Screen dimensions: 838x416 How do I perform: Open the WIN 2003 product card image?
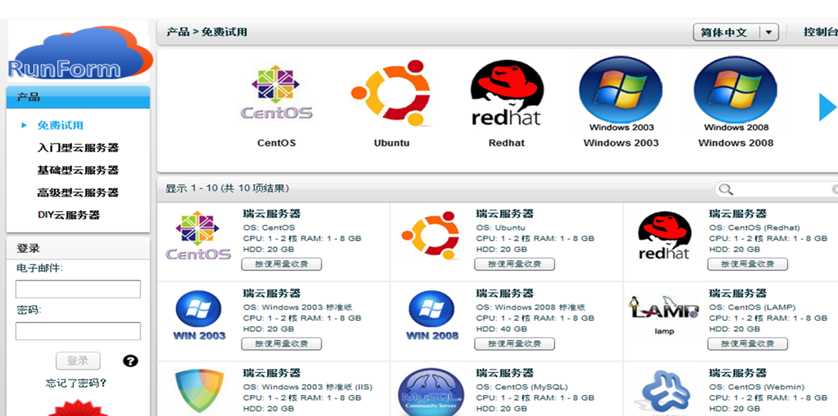click(199, 315)
